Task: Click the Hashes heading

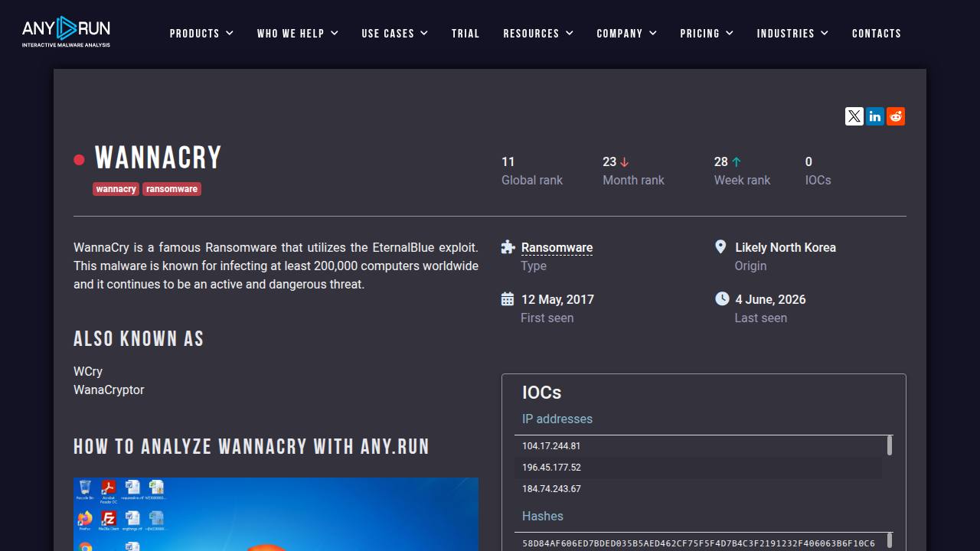Action: [543, 517]
